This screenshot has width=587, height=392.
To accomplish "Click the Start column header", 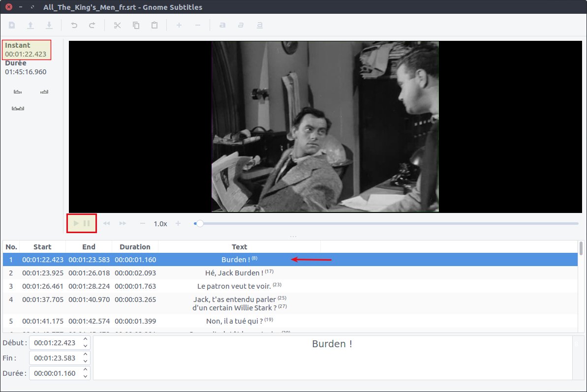I will tap(42, 247).
